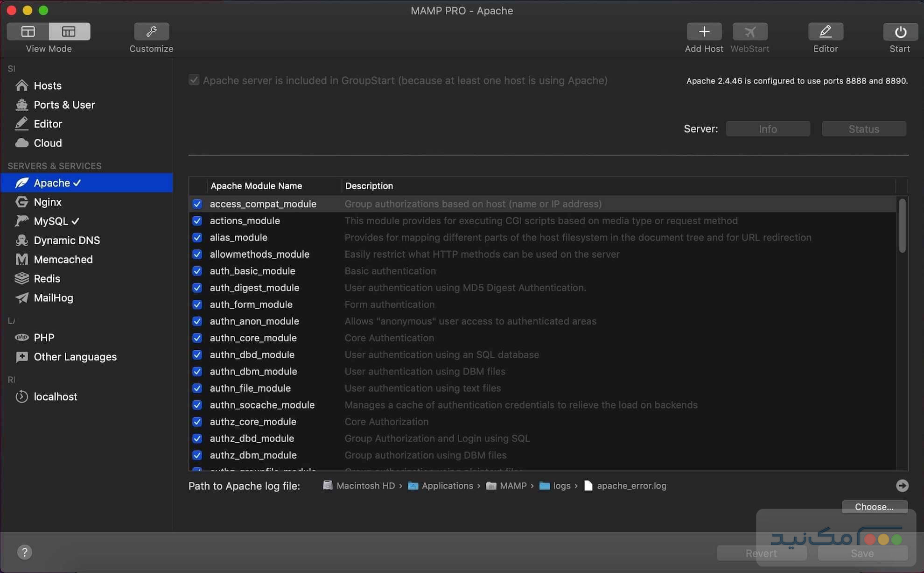Viewport: 924px width, 573px height.
Task: Click the module list vertical scrollbar
Action: [902, 226]
